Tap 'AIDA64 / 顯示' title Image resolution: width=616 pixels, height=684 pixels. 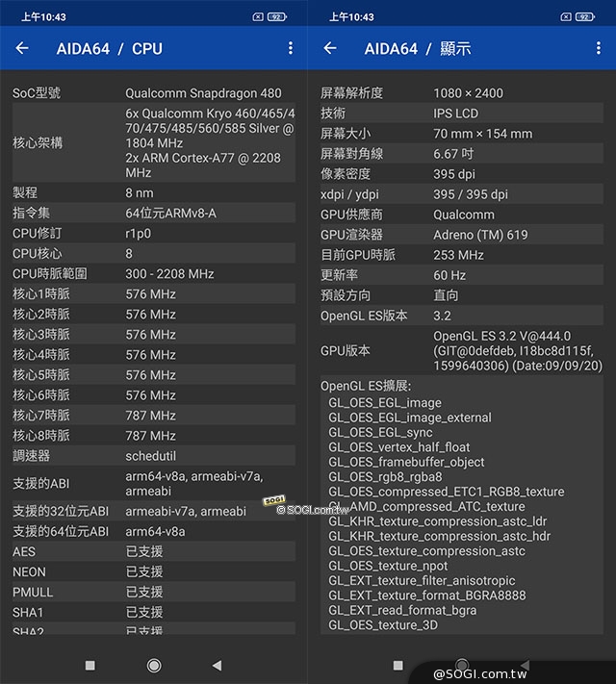[418, 48]
